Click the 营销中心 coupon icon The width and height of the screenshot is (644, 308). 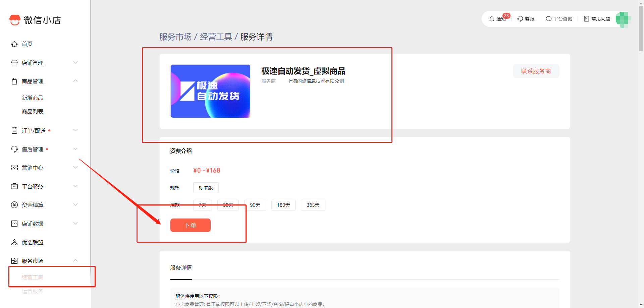click(x=14, y=168)
